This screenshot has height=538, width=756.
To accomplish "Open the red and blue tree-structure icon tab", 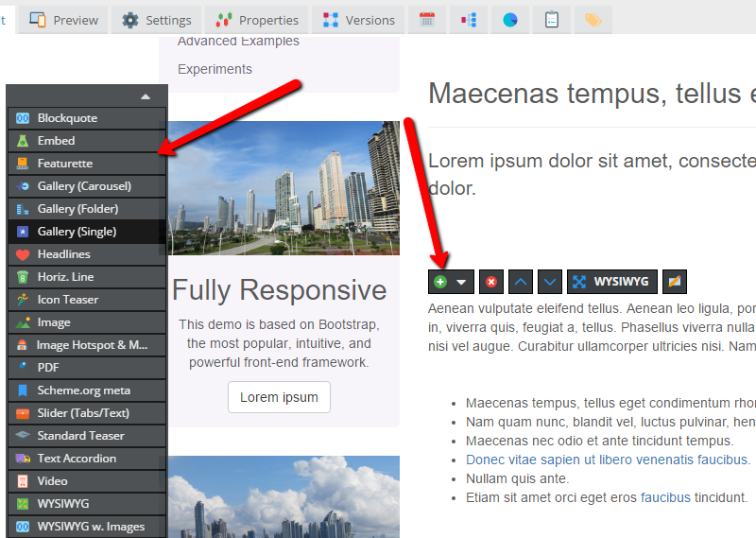I will click(x=469, y=20).
